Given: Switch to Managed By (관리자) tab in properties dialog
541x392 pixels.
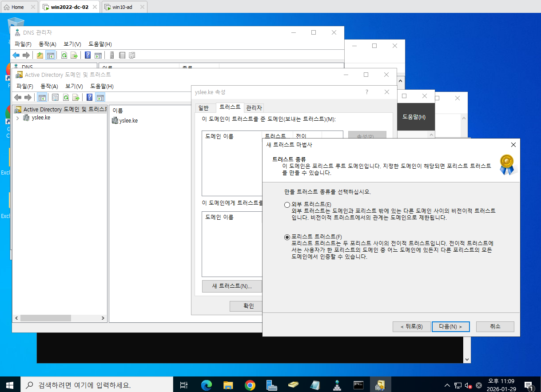Looking at the screenshot, I should click(x=254, y=108).
